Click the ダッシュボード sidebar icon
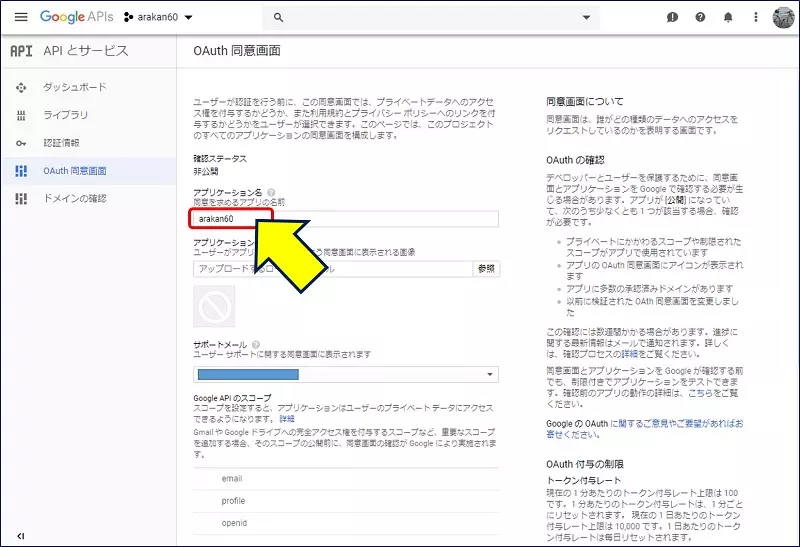Image resolution: width=800 pixels, height=547 pixels. pos(21,88)
